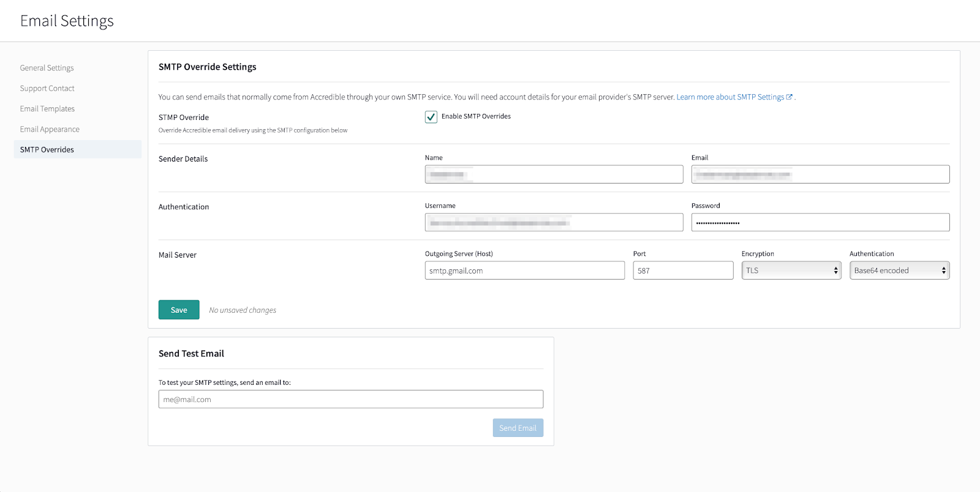Screen dimensions: 980x492
Task: Open Learn more about SMTP Settings link
Action: tap(729, 97)
